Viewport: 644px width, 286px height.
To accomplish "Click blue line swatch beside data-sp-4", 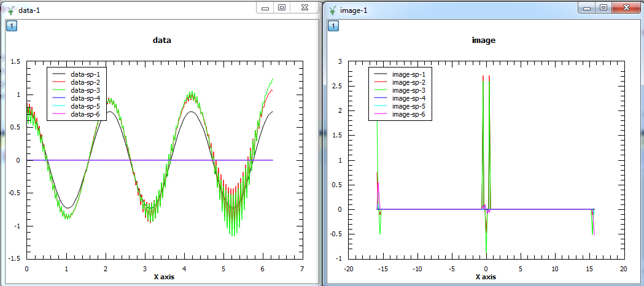I will 60,98.
